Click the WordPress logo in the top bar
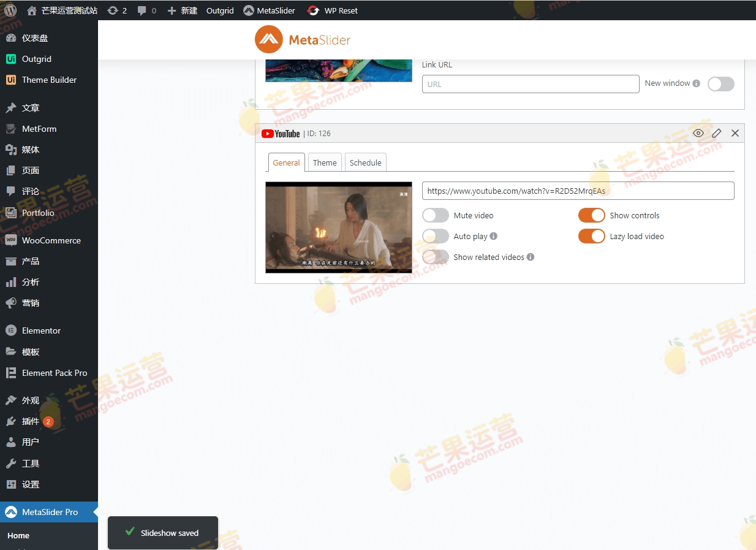This screenshot has height=550, width=756. [x=10, y=10]
